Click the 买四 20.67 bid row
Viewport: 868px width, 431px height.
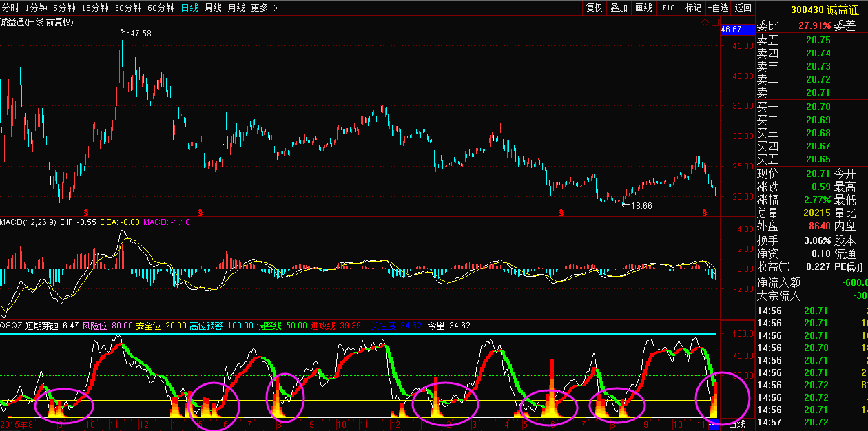click(812, 146)
